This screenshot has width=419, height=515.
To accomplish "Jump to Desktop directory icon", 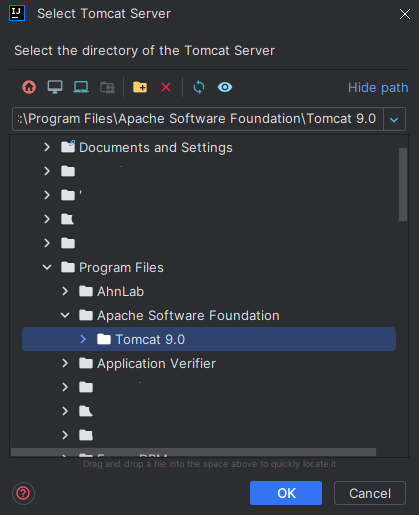I will (55, 87).
